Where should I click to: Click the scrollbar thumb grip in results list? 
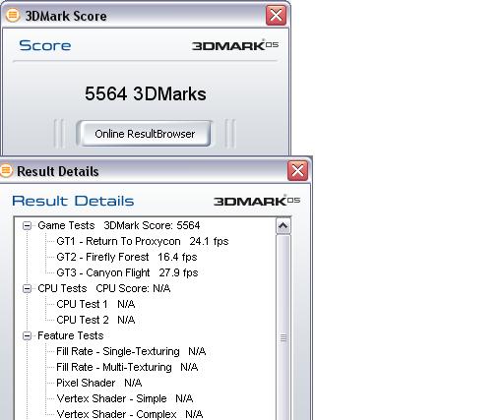283,337
